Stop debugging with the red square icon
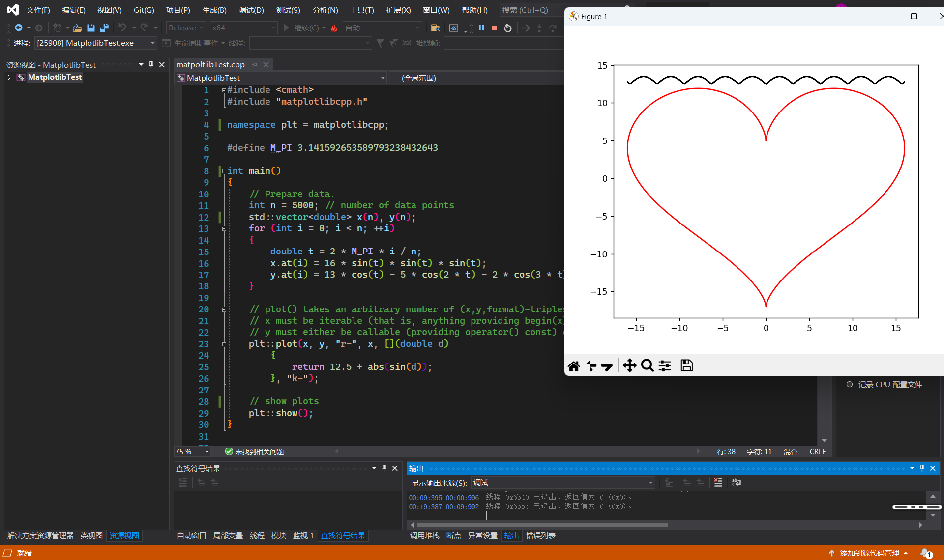Image resolution: width=944 pixels, height=560 pixels. click(495, 28)
